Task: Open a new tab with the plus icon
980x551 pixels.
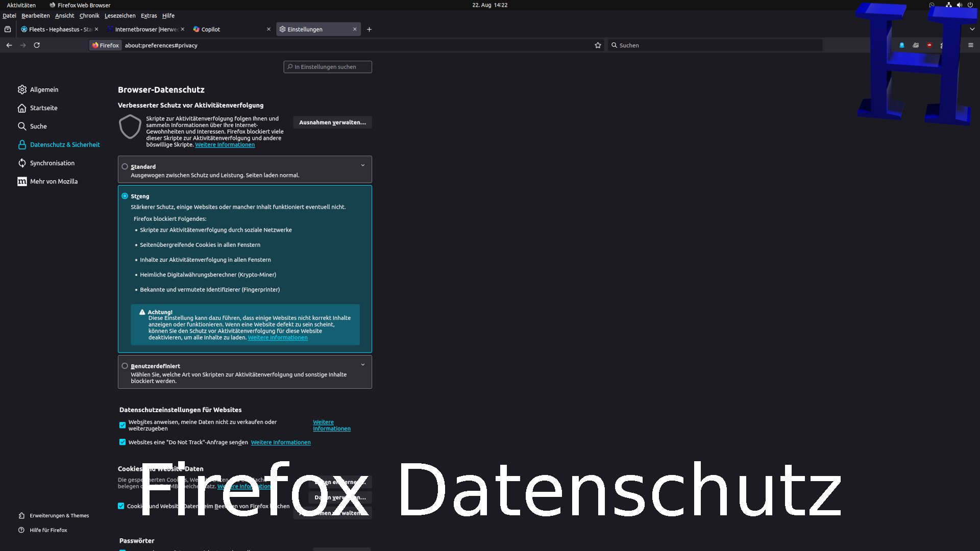Action: (369, 29)
